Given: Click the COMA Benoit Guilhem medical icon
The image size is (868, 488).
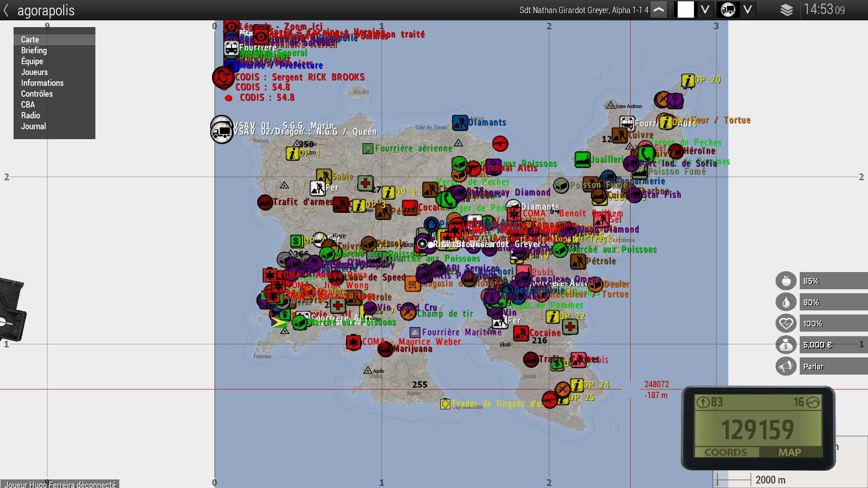Looking at the screenshot, I should 514,214.
